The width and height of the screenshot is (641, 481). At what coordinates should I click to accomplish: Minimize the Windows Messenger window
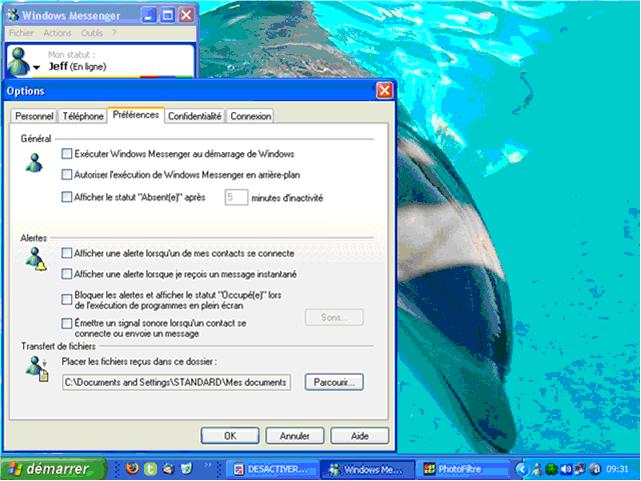click(x=148, y=16)
